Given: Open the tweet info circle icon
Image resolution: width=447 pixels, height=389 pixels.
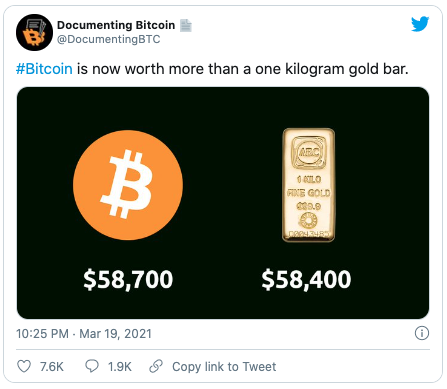Looking at the screenshot, I should 422,333.
